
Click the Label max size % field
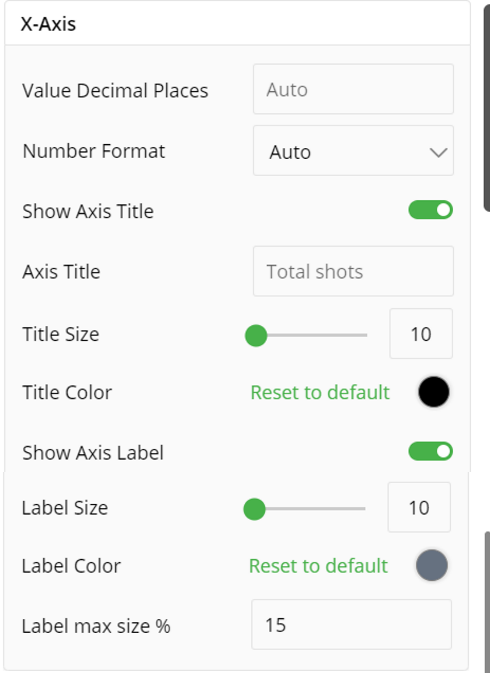[x=351, y=624]
